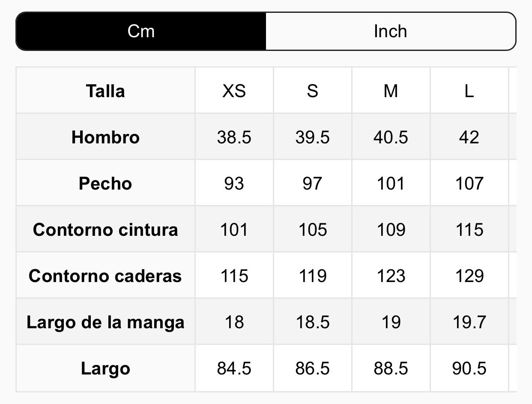Viewport: 532px width, 404px height.
Task: Select the Pecho row label
Action: [105, 183]
